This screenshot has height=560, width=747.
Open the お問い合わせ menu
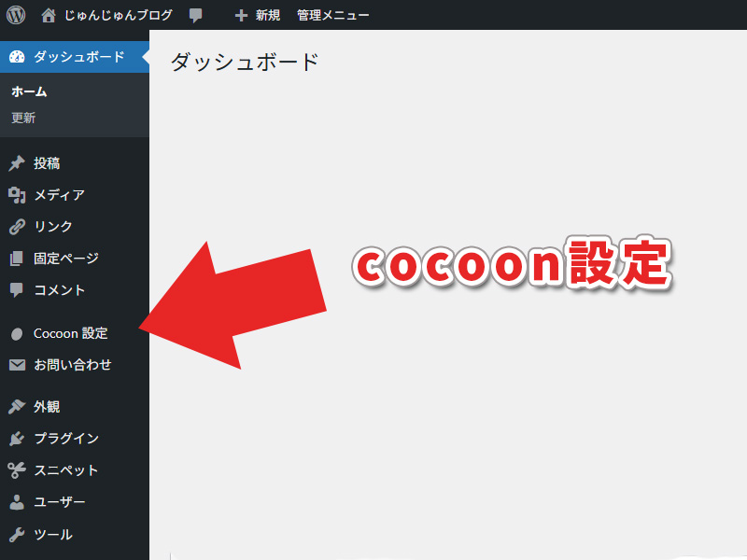(x=75, y=365)
